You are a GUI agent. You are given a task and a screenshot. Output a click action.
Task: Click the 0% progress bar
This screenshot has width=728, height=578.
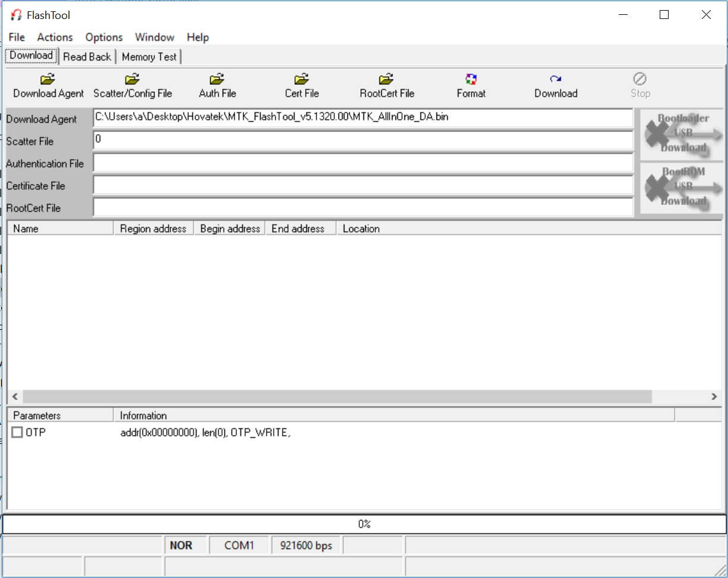click(x=364, y=524)
